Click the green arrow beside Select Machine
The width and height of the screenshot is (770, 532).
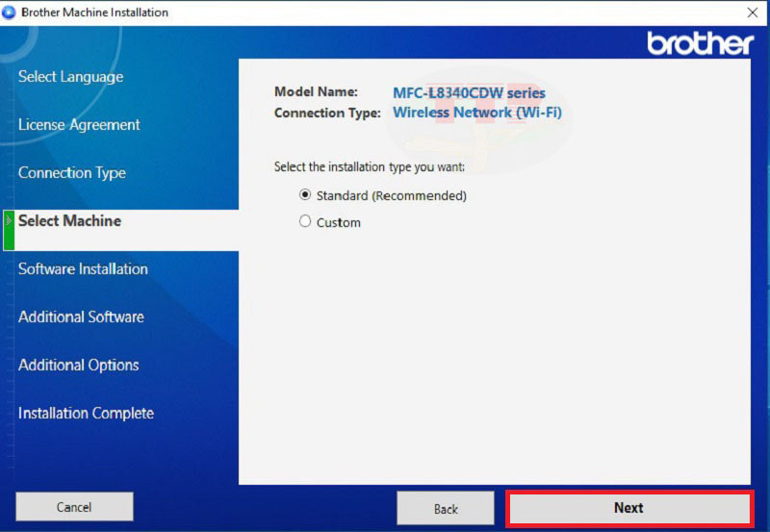9,221
